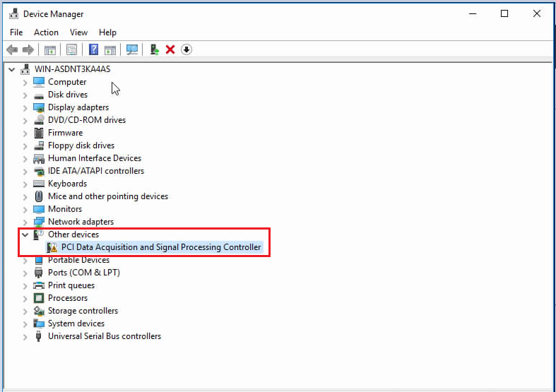The width and height of the screenshot is (556, 392).
Task: Expand the Disk drives category
Action: click(25, 95)
